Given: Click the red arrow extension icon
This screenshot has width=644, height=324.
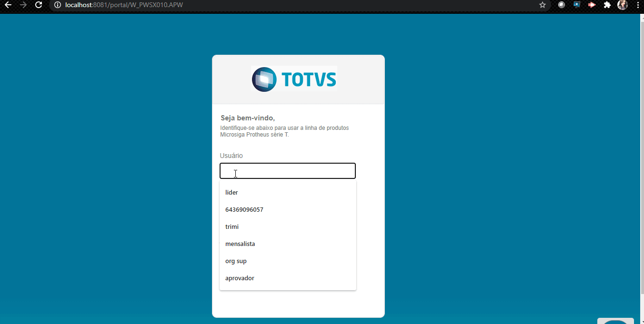Looking at the screenshot, I should tap(592, 5).
